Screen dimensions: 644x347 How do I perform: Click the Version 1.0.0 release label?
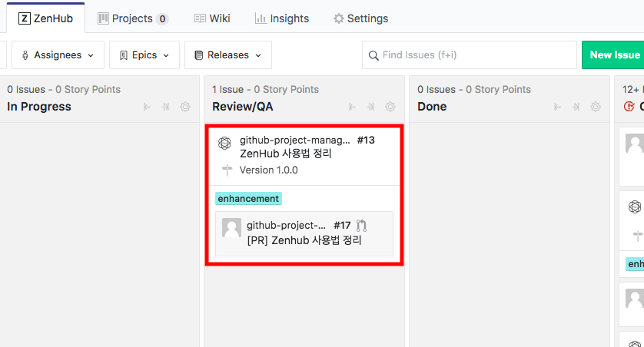[269, 170]
